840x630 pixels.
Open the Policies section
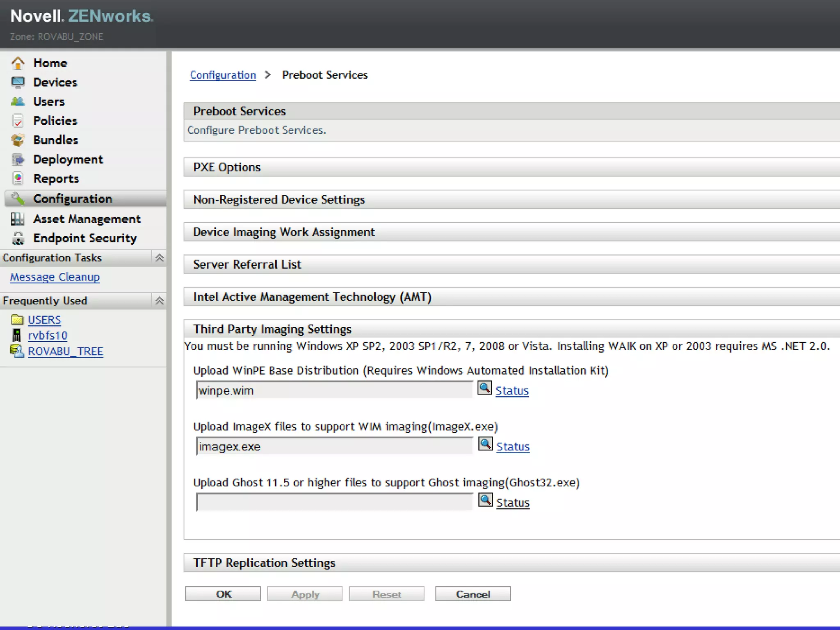[x=55, y=121]
